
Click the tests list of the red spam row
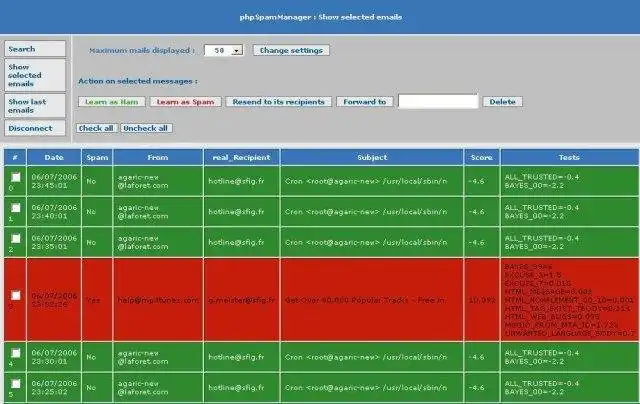(569, 300)
